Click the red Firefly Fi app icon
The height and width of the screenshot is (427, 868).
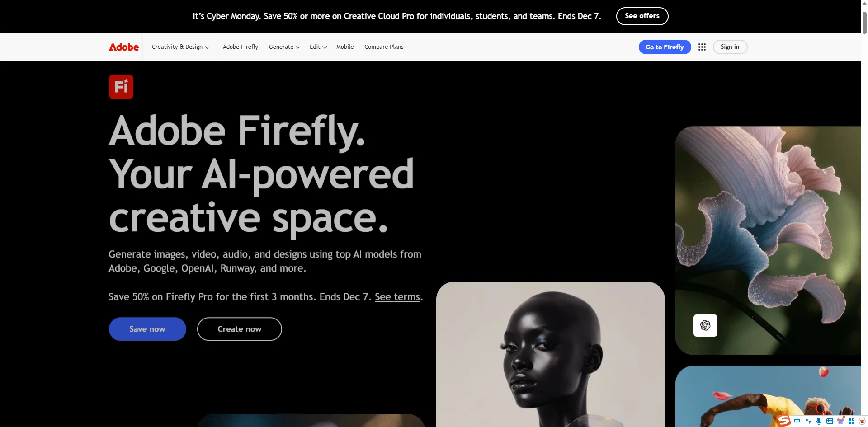(x=121, y=87)
